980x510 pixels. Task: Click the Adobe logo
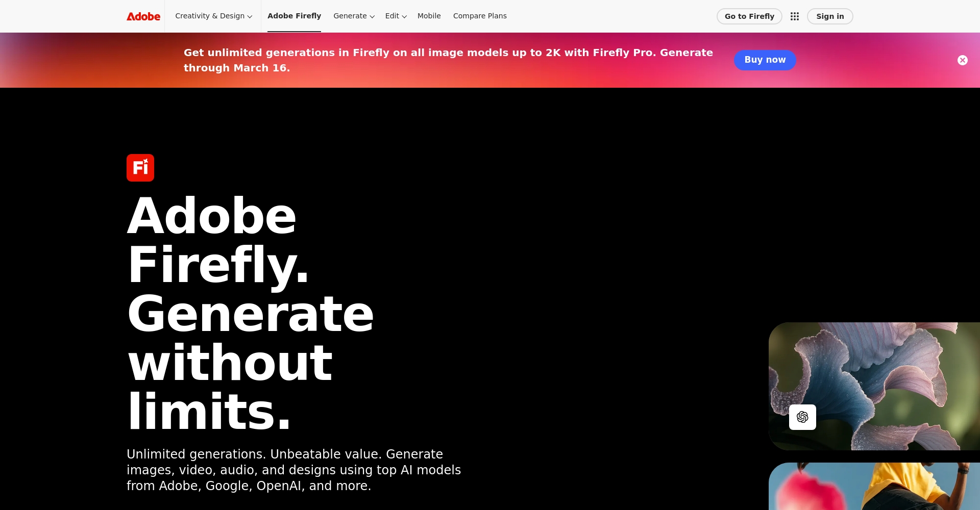143,16
